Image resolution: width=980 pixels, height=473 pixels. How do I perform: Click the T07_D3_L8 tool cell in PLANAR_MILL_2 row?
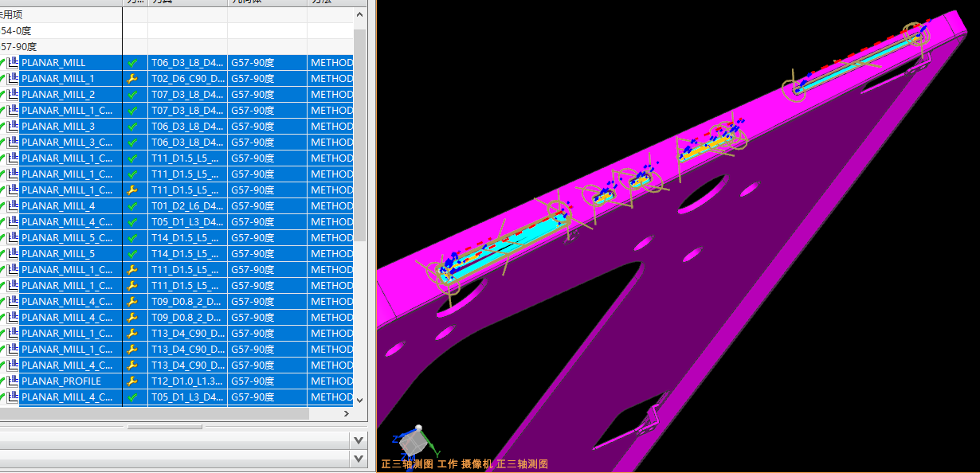187,95
